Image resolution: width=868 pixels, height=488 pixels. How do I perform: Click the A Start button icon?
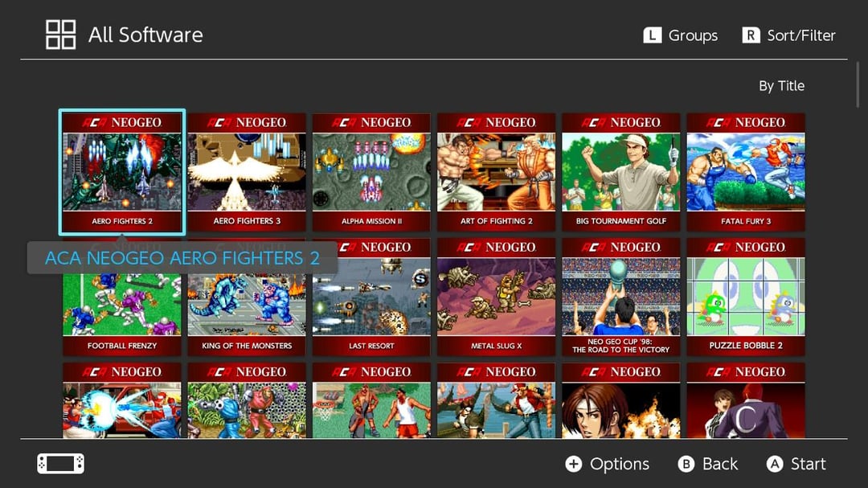[x=775, y=464]
